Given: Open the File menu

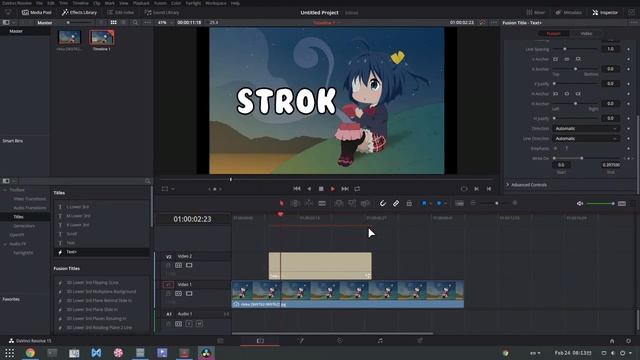Looking at the screenshot, I should pos(39,3).
